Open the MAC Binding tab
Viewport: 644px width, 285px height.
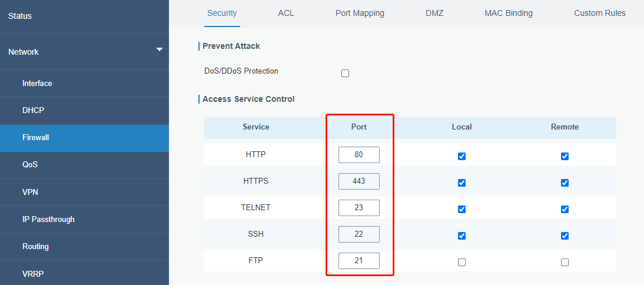pyautogui.click(x=509, y=13)
